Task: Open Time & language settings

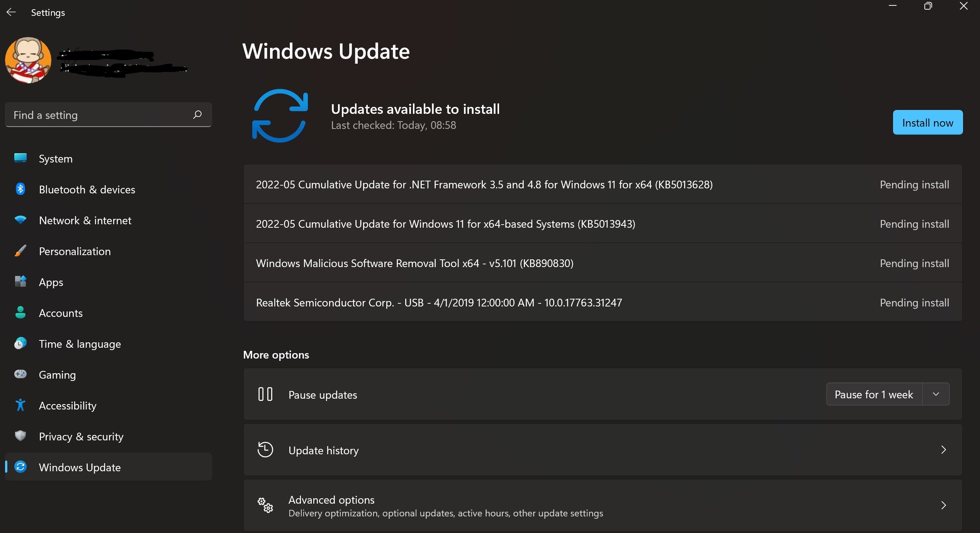Action: (80, 344)
